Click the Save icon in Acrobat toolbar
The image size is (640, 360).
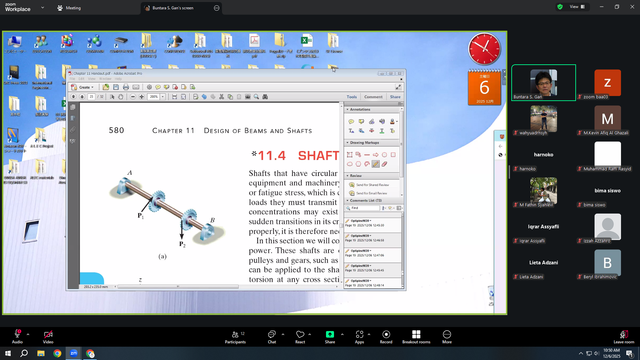point(116,87)
